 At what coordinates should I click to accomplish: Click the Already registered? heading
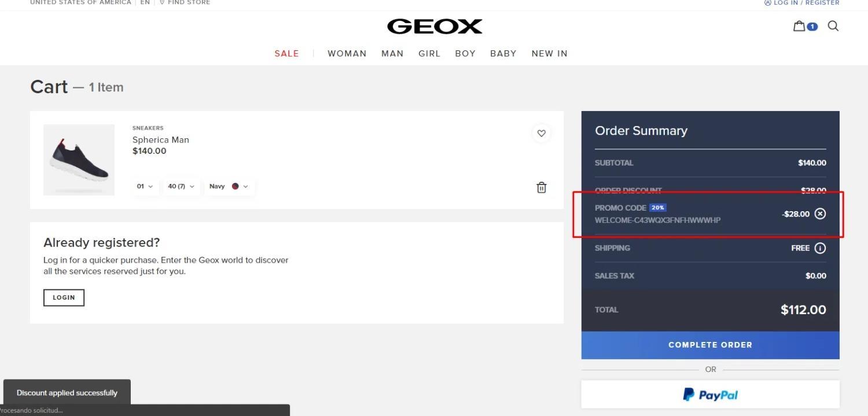pyautogui.click(x=102, y=242)
